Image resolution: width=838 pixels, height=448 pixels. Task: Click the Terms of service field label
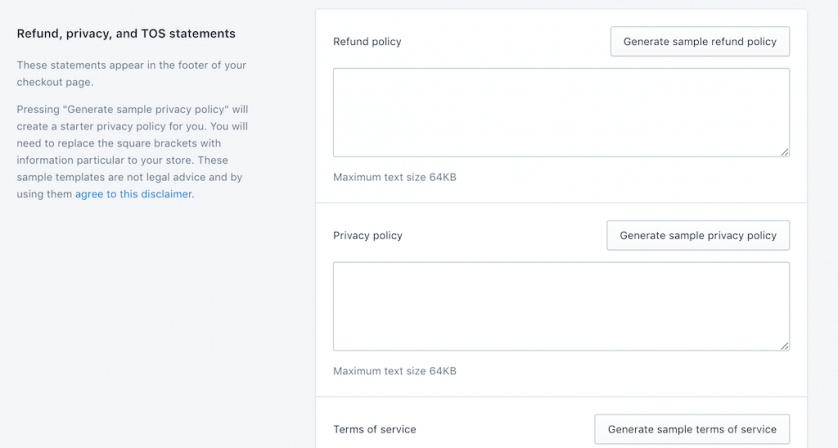pos(375,429)
